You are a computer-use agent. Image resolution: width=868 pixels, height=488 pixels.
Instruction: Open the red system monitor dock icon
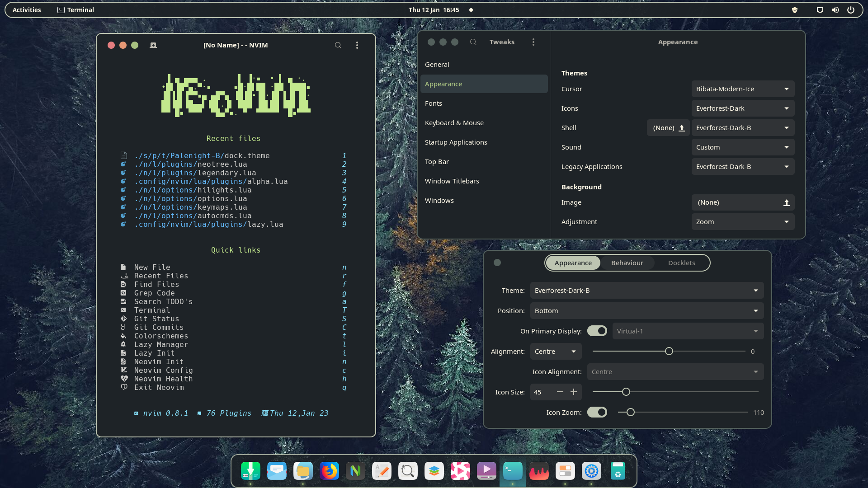[x=539, y=471]
